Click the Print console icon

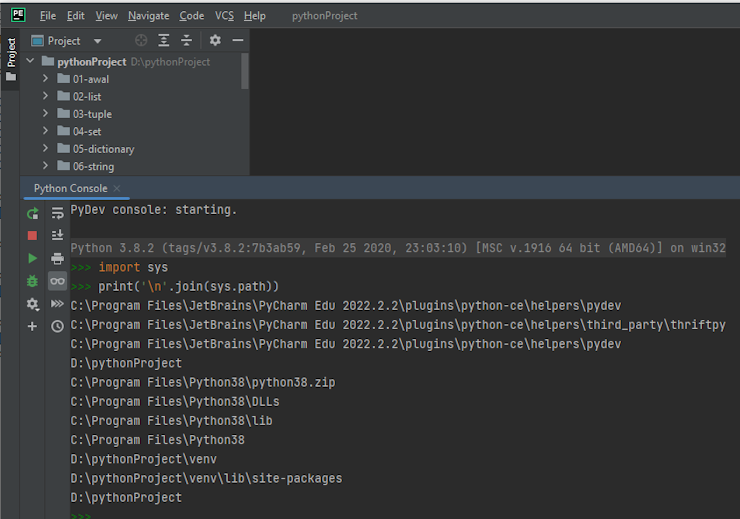pos(57,258)
